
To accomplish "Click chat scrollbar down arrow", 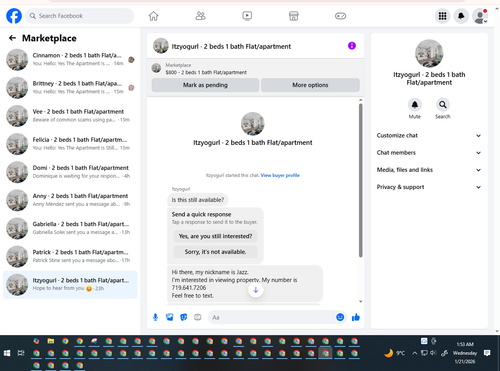I will click(x=360, y=301).
